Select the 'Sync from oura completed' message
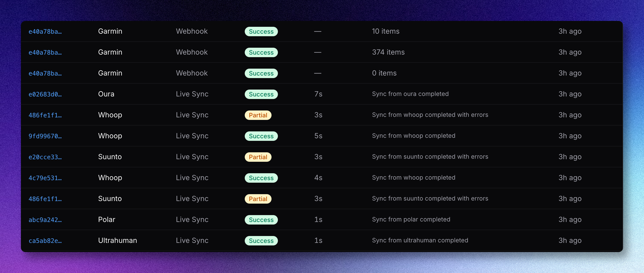Screen dimensions: 644x273 point(410,94)
